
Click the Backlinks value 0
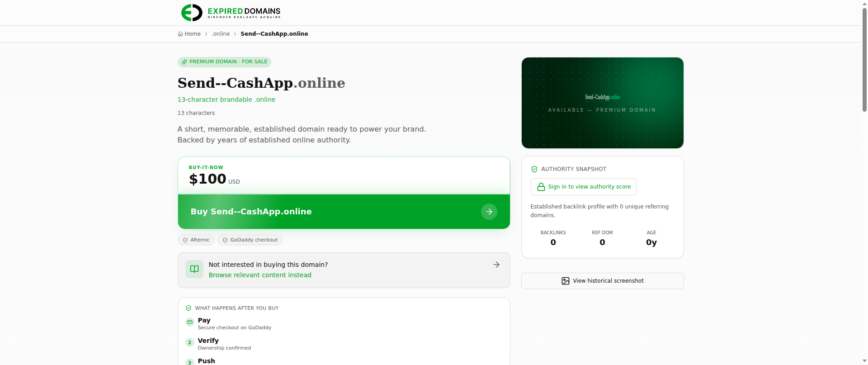pyautogui.click(x=553, y=242)
